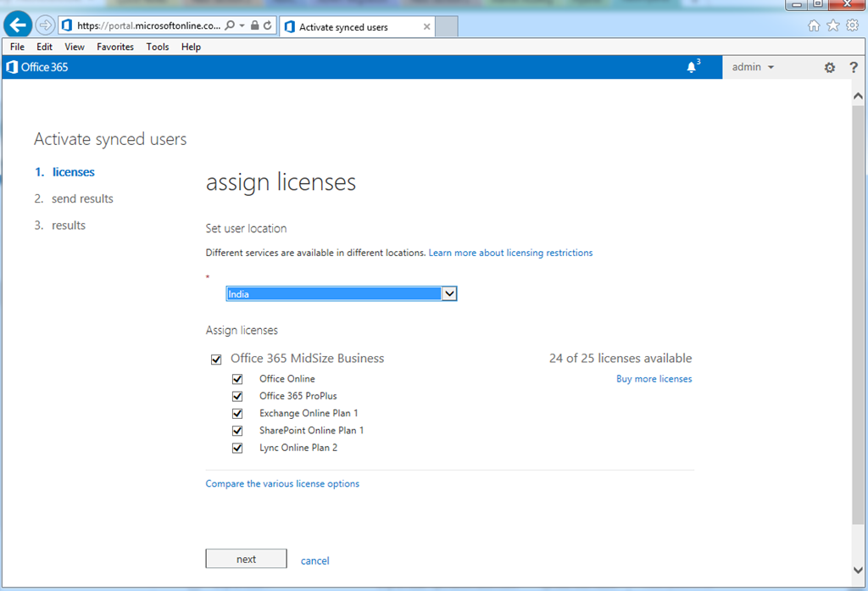Click the search magnifier in address bar
Image resolution: width=868 pixels, height=591 pixels.
[230, 25]
